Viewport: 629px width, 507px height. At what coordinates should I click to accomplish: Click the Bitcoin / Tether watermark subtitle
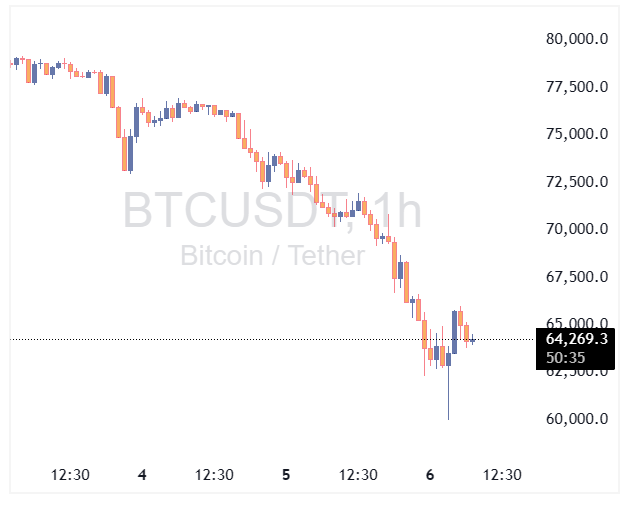coord(272,256)
